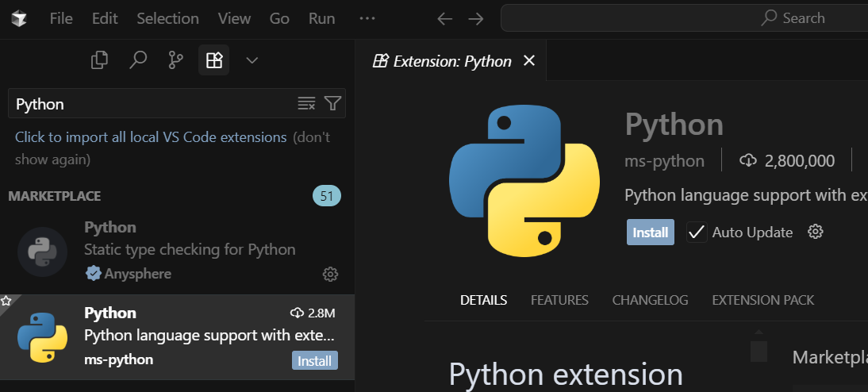Collapse the MARKETPLACE section header
Screen dimensions: 868x392
pyautogui.click(x=54, y=196)
